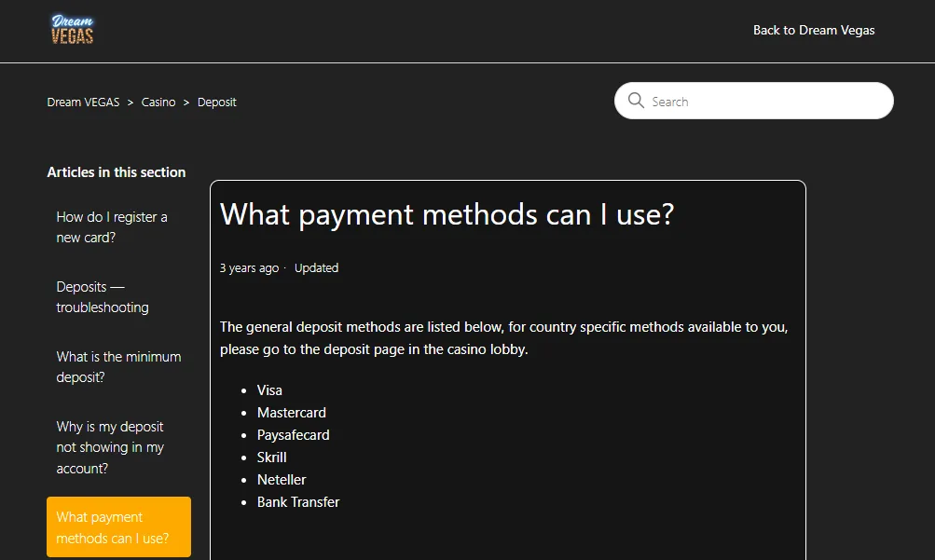Click the search magnifier icon
This screenshot has height=560, width=935.
(636, 101)
